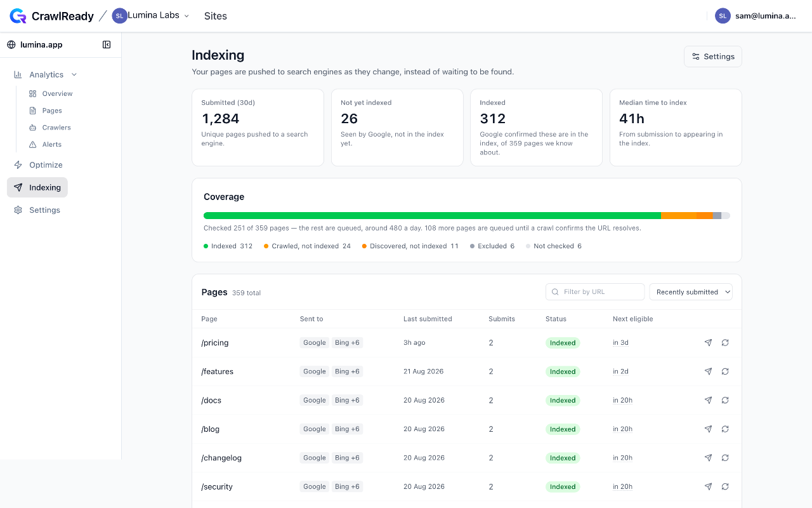Click the Indexed 312 legend entry
Viewport: 812px width, 508px height.
coord(228,246)
